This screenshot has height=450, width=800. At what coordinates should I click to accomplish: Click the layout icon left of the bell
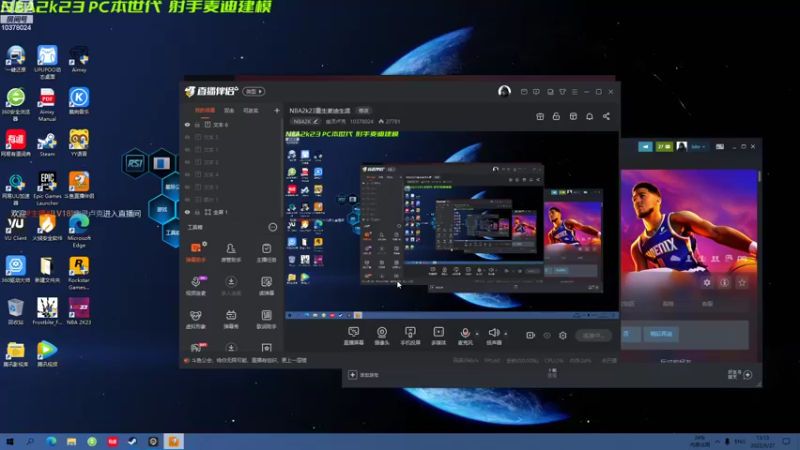tap(573, 116)
